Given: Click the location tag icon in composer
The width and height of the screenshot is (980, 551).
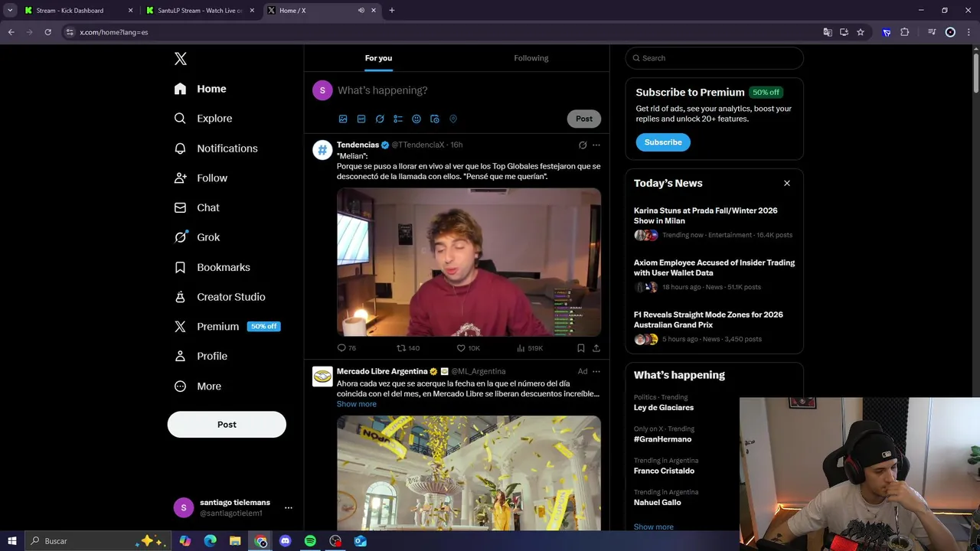Looking at the screenshot, I should (x=453, y=119).
